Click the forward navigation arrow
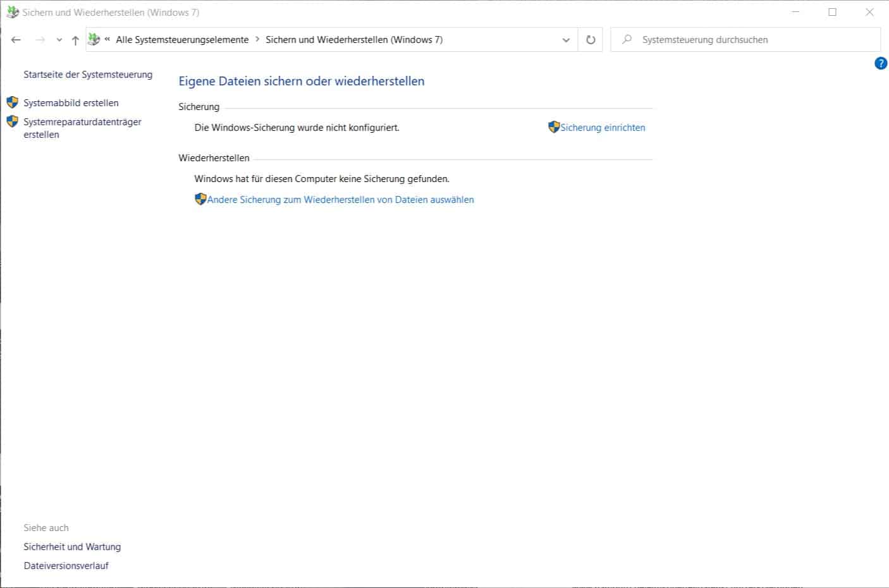The image size is (889, 588). tap(40, 40)
